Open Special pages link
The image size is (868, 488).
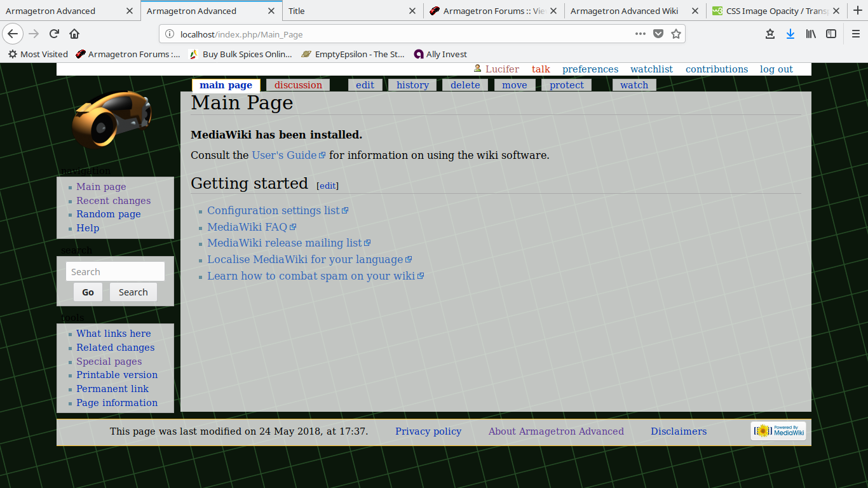click(x=109, y=362)
